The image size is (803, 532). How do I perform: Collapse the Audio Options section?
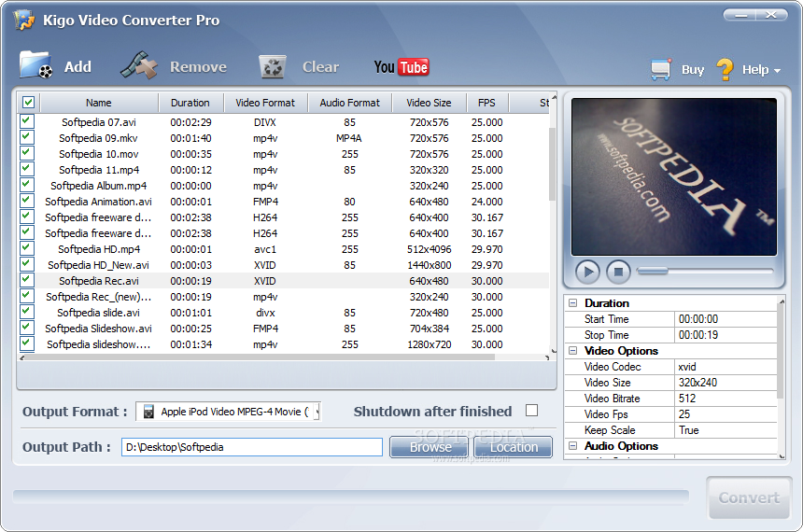(x=573, y=446)
